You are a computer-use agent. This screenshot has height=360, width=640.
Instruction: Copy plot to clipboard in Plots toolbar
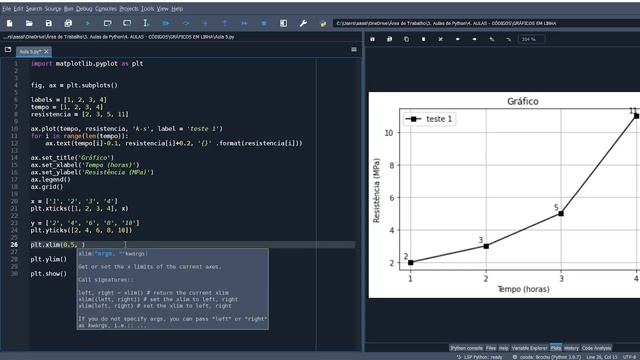tap(406, 39)
